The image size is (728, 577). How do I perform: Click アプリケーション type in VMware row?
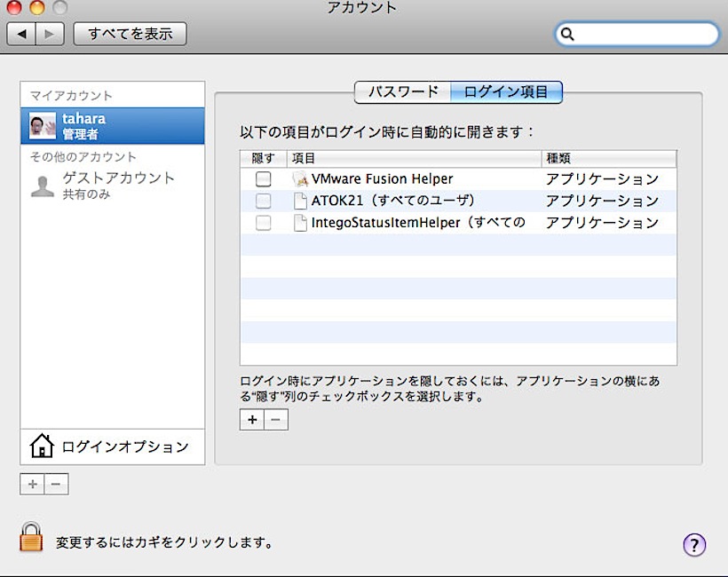pyautogui.click(x=602, y=178)
